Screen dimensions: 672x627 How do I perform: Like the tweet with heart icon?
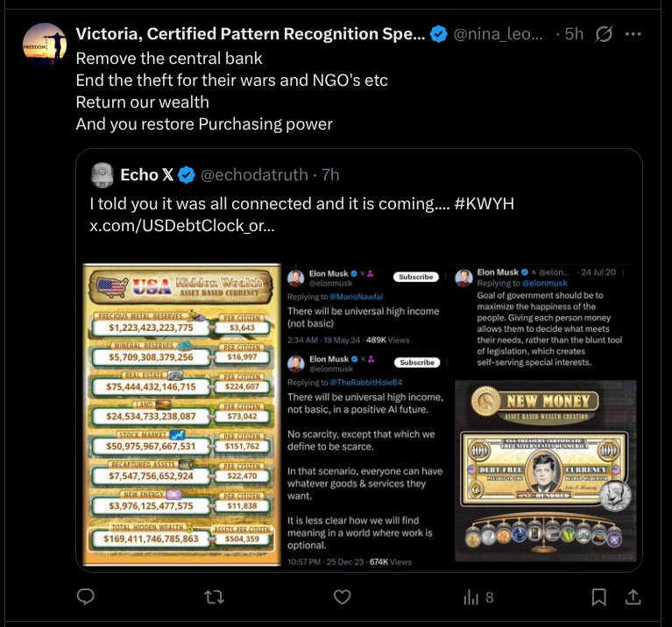pos(342,597)
